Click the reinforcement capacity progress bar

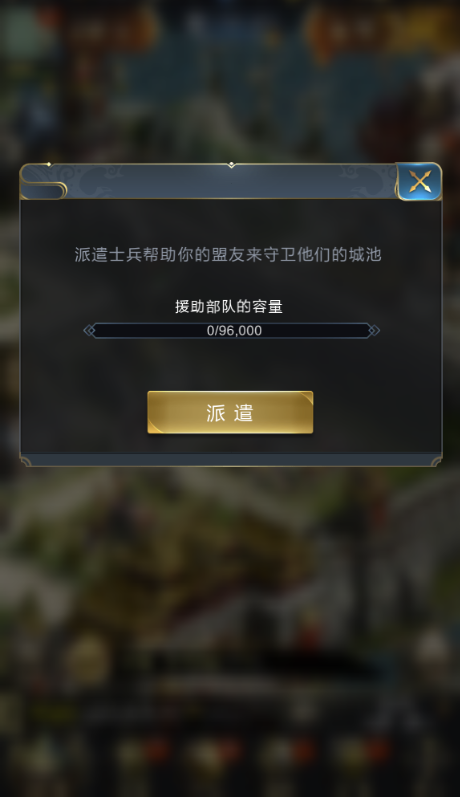pos(232,330)
